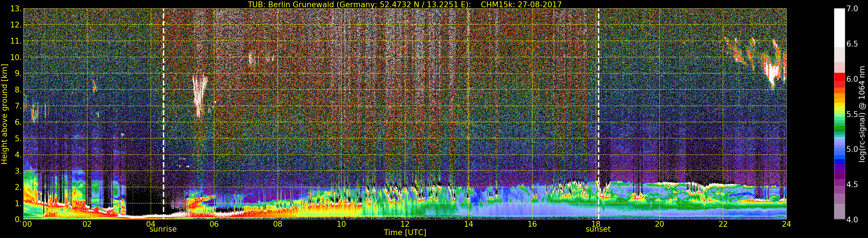
Task: Click the 7.0 tick label on colorbar
Action: (852, 9)
